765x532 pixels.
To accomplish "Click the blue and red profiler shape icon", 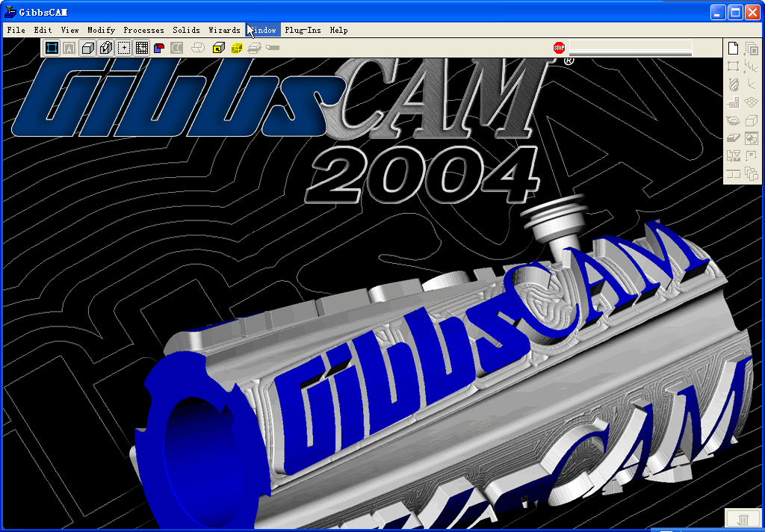I will 159,48.
